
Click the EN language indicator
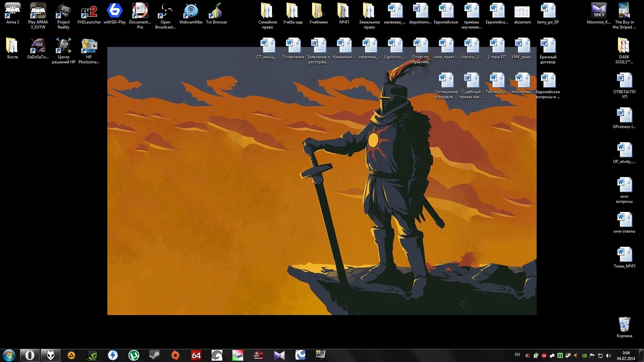tap(517, 355)
